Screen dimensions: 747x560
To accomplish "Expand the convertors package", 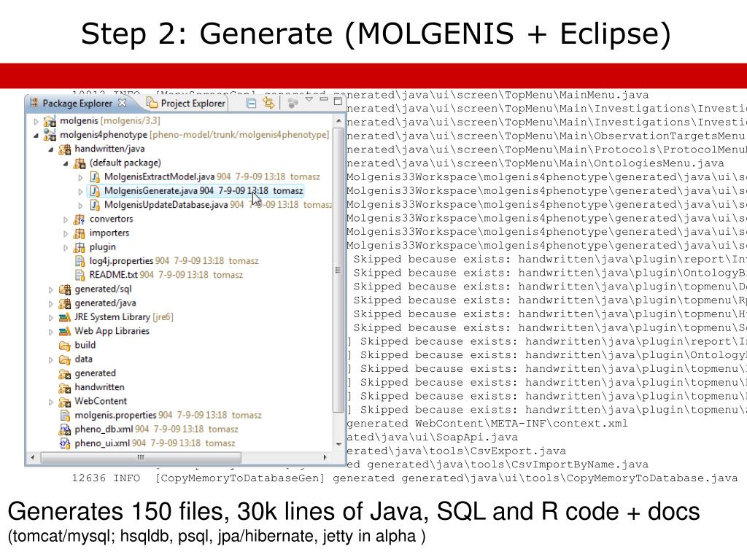I will (x=65, y=219).
